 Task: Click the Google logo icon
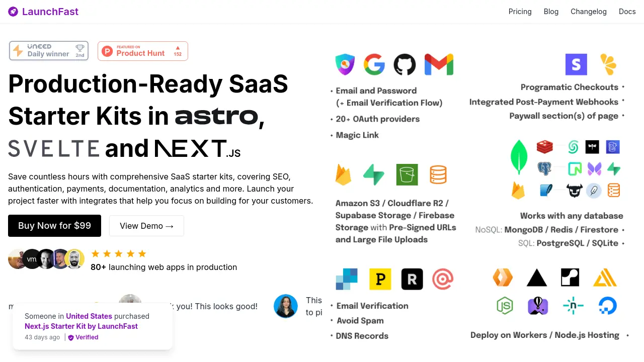374,65
